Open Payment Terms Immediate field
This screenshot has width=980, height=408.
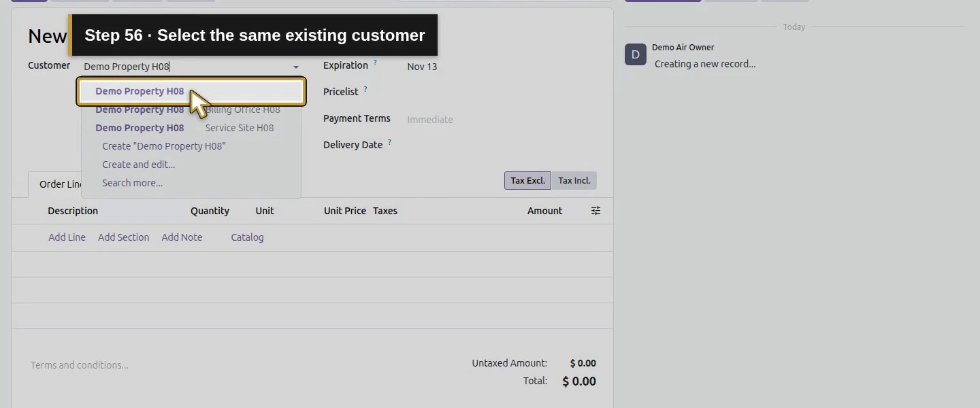[x=502, y=120]
